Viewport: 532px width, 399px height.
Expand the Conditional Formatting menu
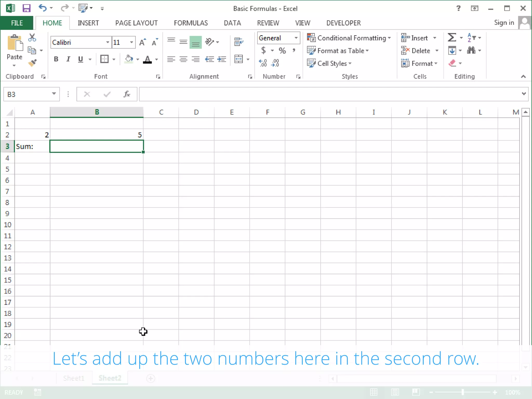click(x=349, y=38)
